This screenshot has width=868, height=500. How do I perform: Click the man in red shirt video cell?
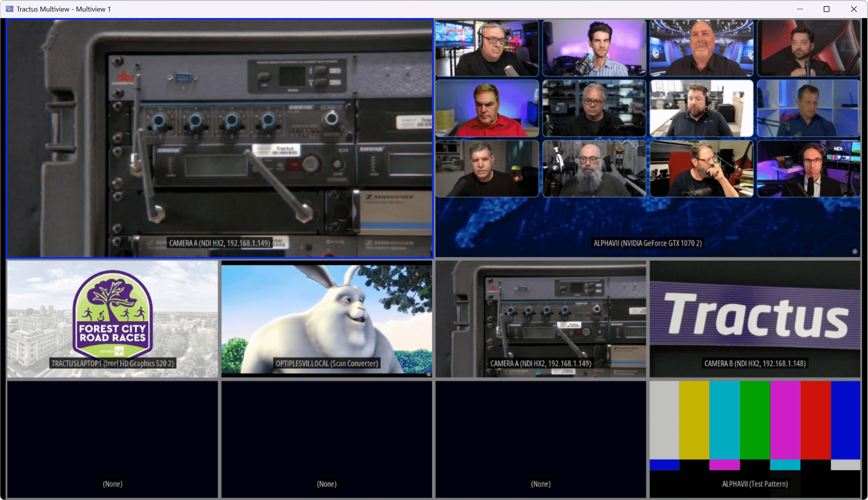[x=487, y=109]
